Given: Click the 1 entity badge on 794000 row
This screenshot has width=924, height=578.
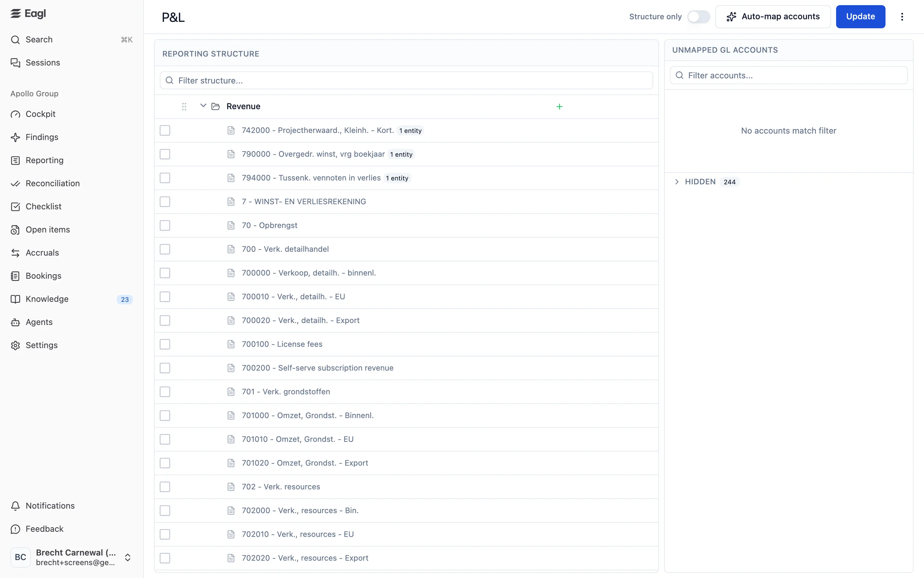Looking at the screenshot, I should [397, 178].
